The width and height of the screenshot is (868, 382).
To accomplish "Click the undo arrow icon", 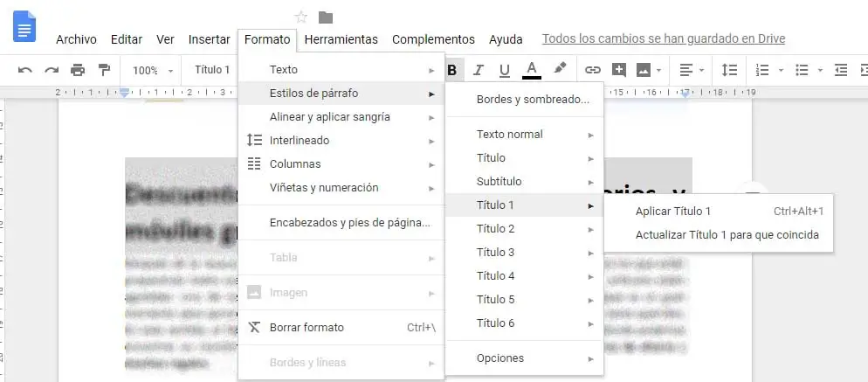I will tap(25, 70).
